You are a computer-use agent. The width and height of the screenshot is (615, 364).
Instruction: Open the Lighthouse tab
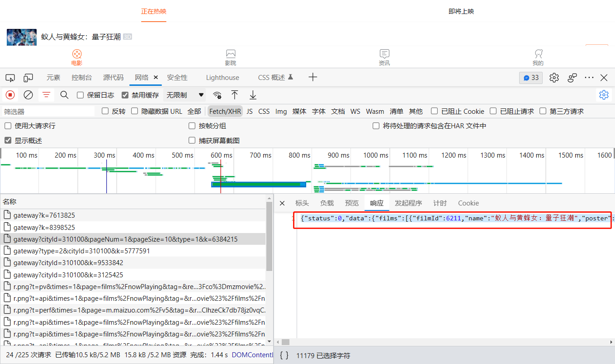pos(222,78)
